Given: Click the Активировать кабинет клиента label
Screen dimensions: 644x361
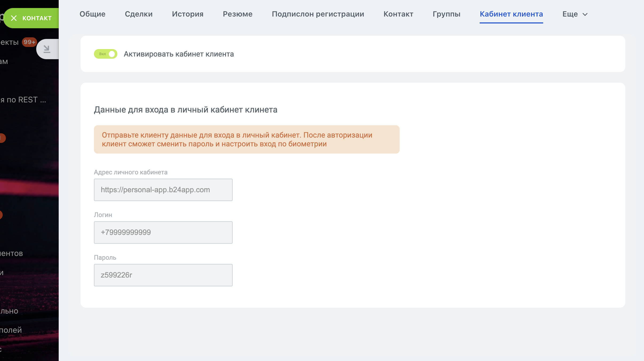Looking at the screenshot, I should (178, 54).
